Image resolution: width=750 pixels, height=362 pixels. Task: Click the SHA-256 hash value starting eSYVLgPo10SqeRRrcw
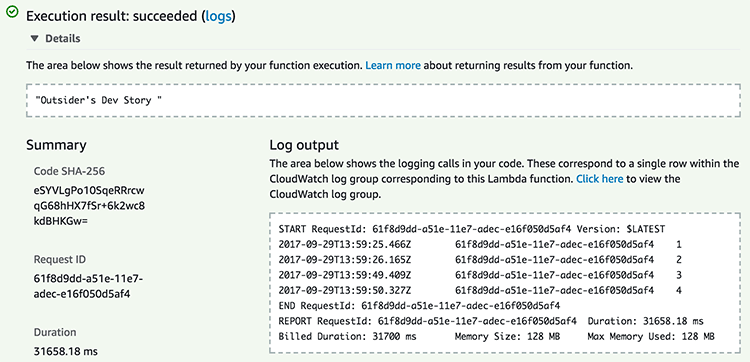pos(89,207)
